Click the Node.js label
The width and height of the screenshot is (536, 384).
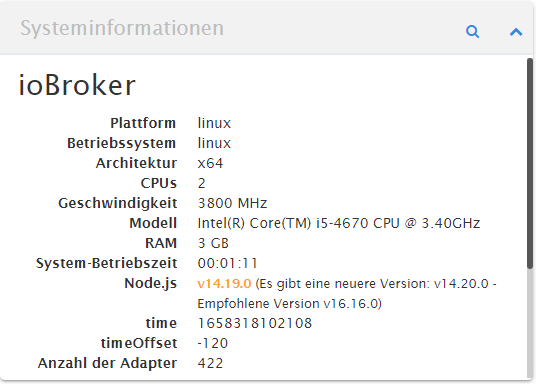coord(150,283)
